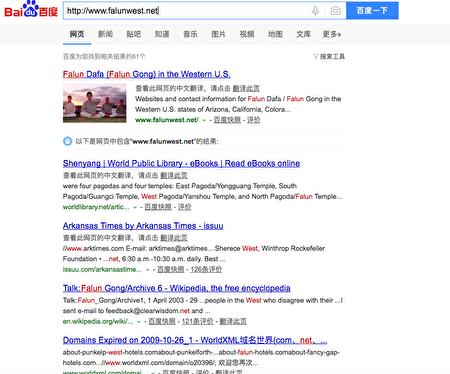Switch to the 视频 tab

(247, 34)
